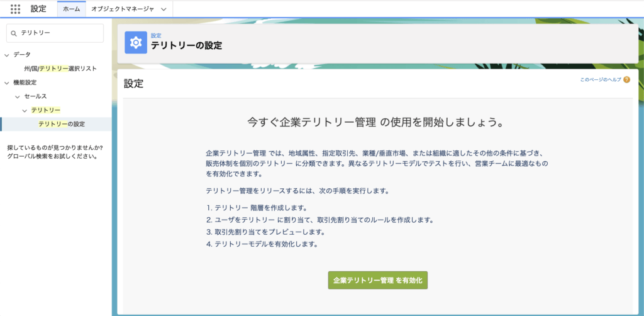
Task: Focus the テリトリー quick find search box
Action: click(55, 33)
